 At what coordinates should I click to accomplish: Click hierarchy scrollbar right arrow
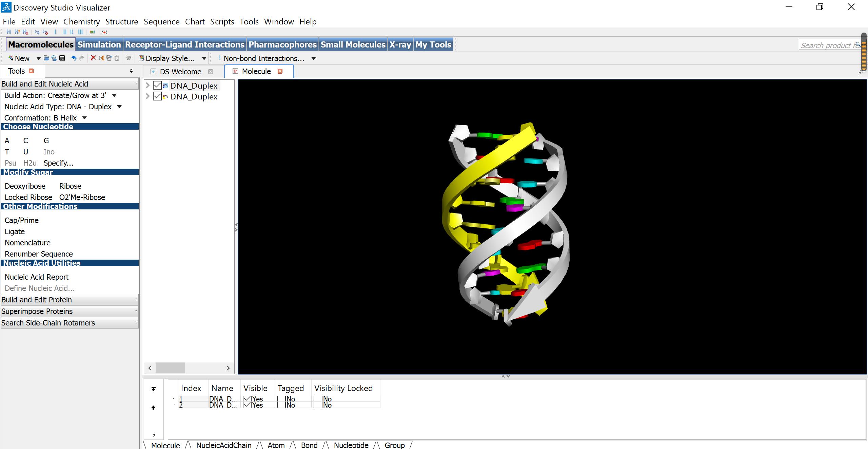click(x=228, y=368)
